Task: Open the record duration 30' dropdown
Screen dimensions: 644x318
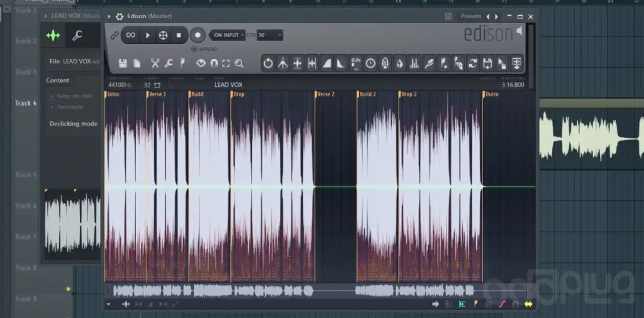Action: pos(269,35)
